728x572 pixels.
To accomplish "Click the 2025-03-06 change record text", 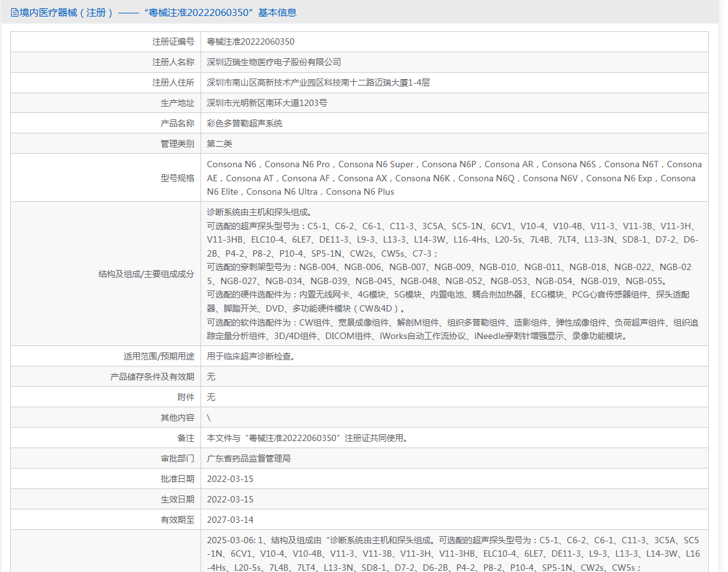I will click(x=453, y=554).
